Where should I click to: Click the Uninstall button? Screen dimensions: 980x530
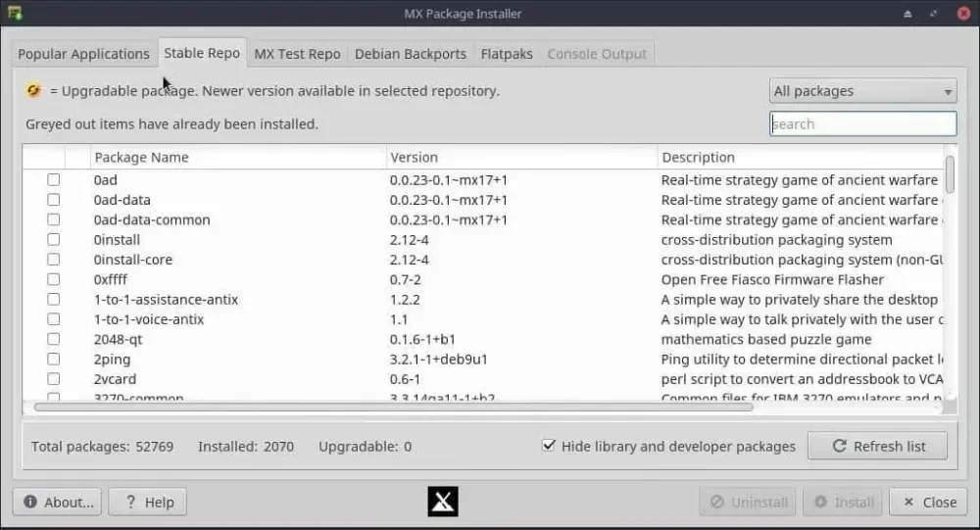point(748,502)
